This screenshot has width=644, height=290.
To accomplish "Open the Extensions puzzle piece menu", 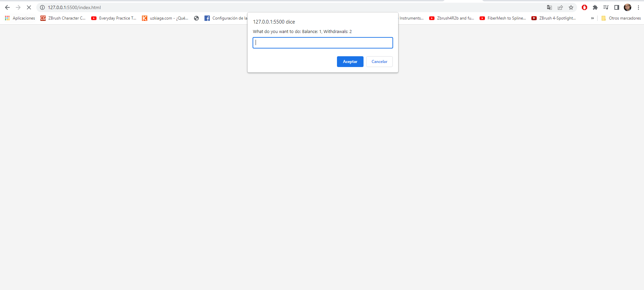I will (595, 7).
